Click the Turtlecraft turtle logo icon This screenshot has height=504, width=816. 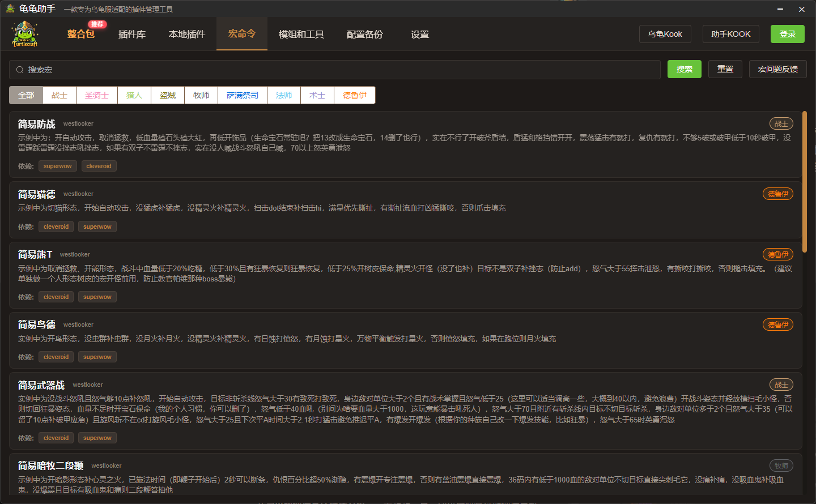(24, 33)
